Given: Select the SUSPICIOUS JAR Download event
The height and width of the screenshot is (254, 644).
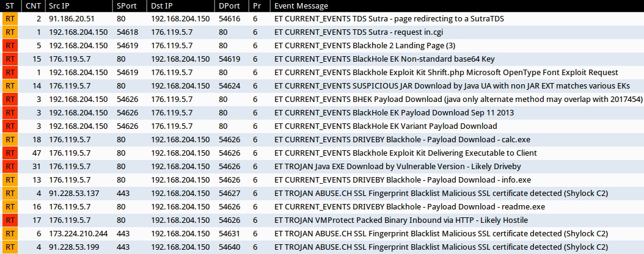Looking at the screenshot, I should [452, 86].
